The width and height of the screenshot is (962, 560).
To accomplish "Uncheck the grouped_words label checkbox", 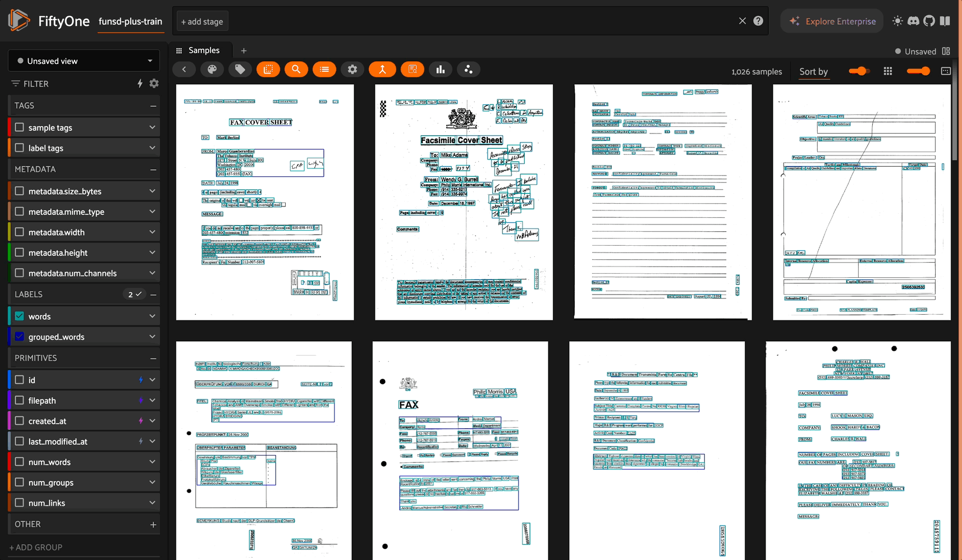I will (x=20, y=337).
